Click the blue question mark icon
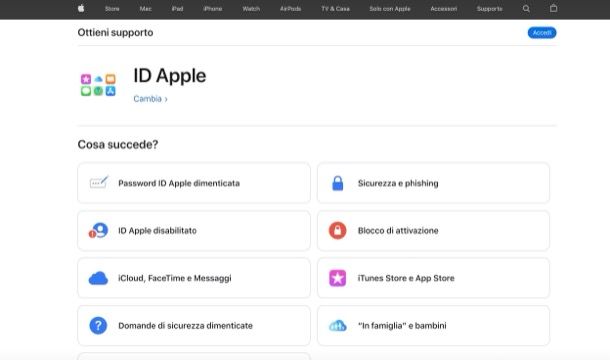 click(98, 325)
